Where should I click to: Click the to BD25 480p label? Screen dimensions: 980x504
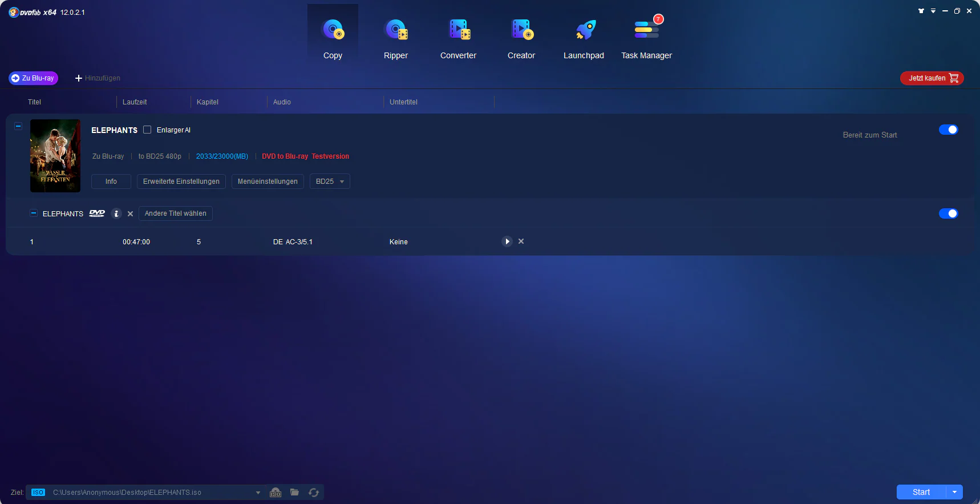(160, 156)
